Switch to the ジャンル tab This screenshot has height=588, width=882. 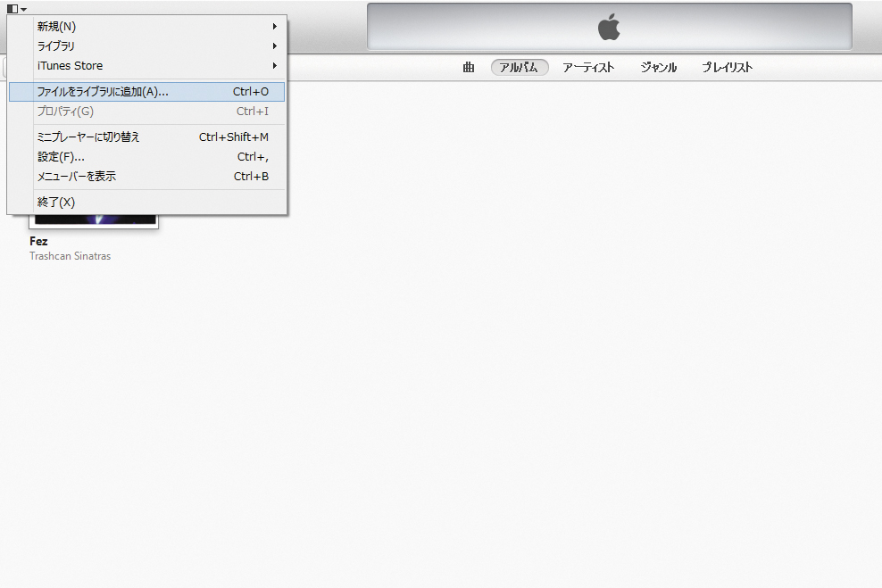click(x=659, y=68)
